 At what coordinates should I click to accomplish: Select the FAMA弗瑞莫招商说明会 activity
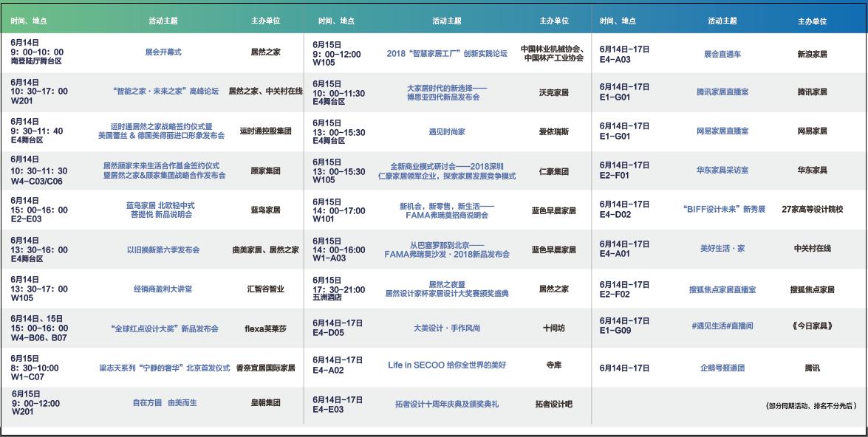click(447, 216)
